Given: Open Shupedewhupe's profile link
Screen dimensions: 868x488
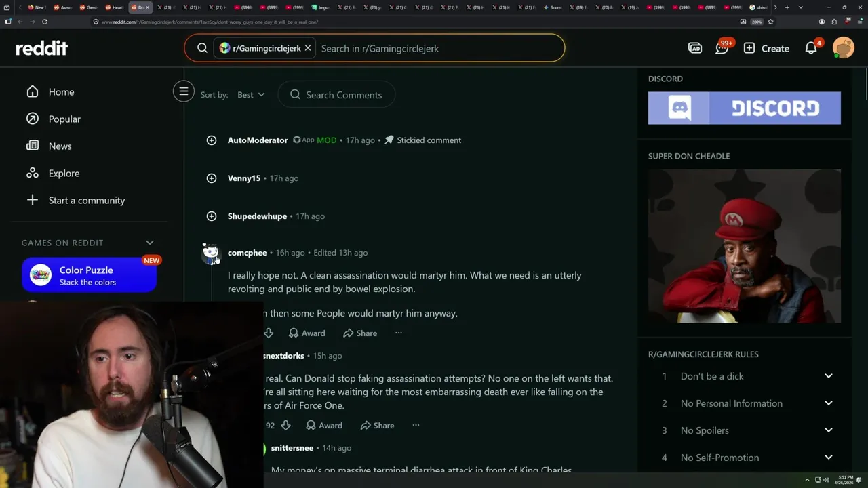Looking at the screenshot, I should pyautogui.click(x=257, y=216).
